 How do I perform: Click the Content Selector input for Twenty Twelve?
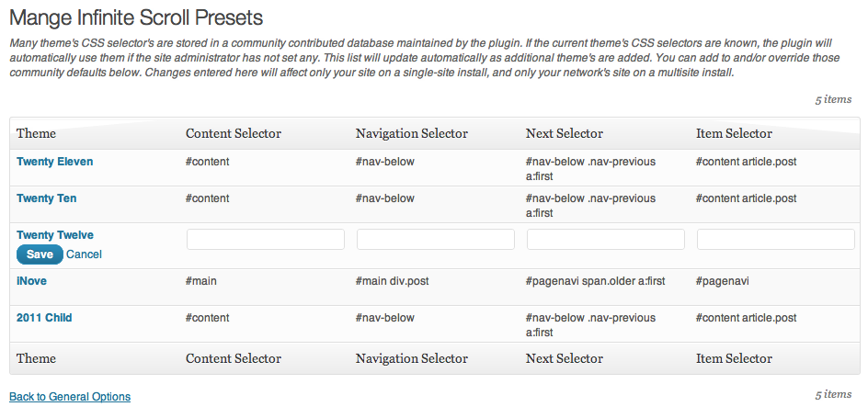click(x=266, y=240)
